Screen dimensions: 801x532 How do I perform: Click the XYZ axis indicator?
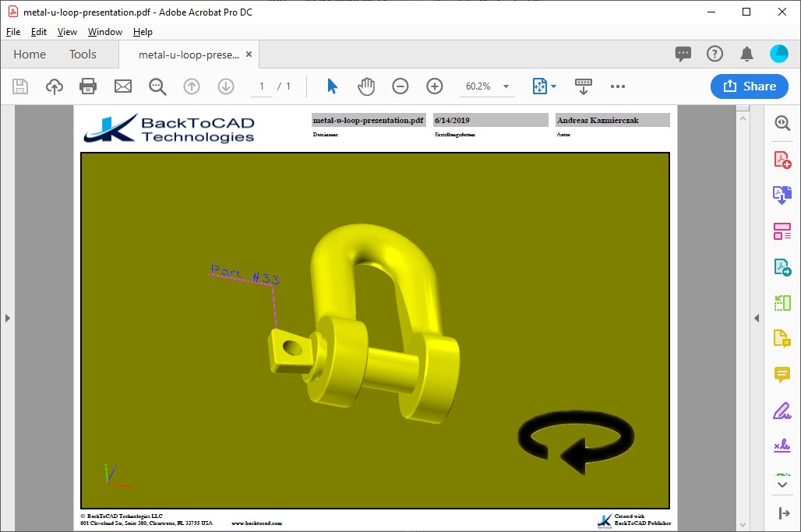[117, 476]
